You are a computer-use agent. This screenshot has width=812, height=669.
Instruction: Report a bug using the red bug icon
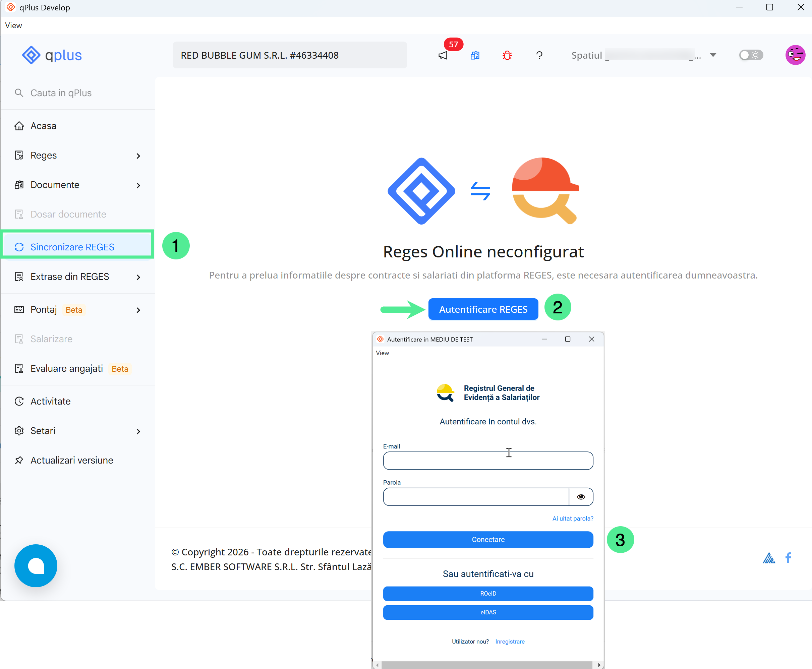pyautogui.click(x=507, y=55)
